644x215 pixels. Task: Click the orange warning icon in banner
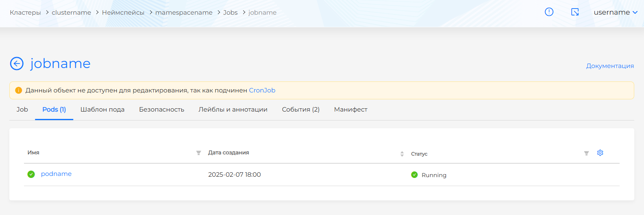point(18,90)
